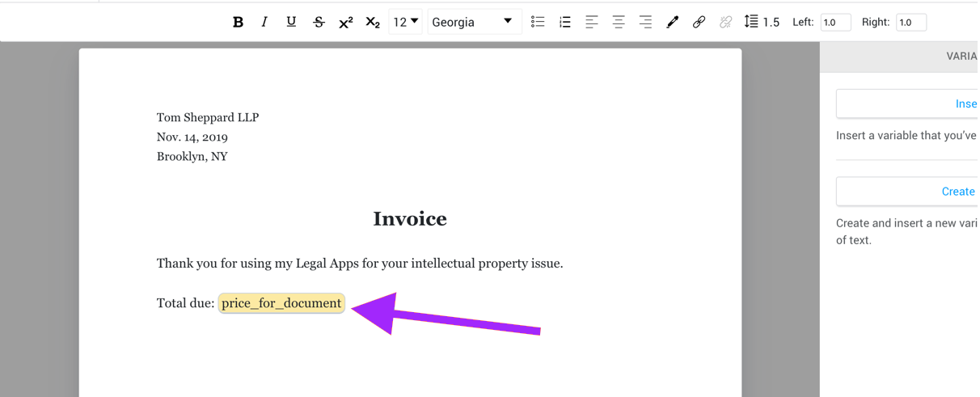Open the Georgia font family dropdown
Viewport: 980px width, 397px height.
tap(471, 22)
